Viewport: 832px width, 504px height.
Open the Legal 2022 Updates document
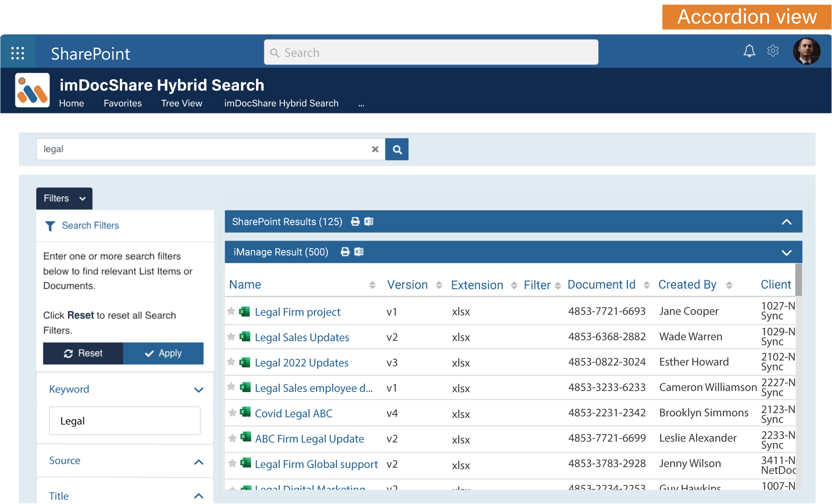coord(302,363)
